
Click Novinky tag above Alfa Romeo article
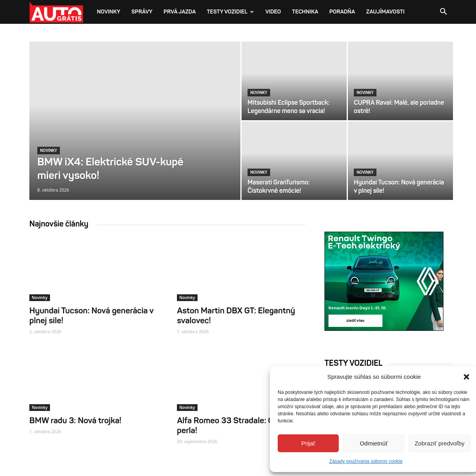point(187,407)
